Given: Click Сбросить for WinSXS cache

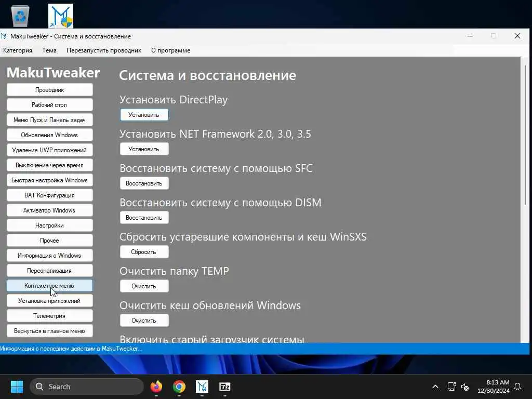Looking at the screenshot, I should coord(144,252).
